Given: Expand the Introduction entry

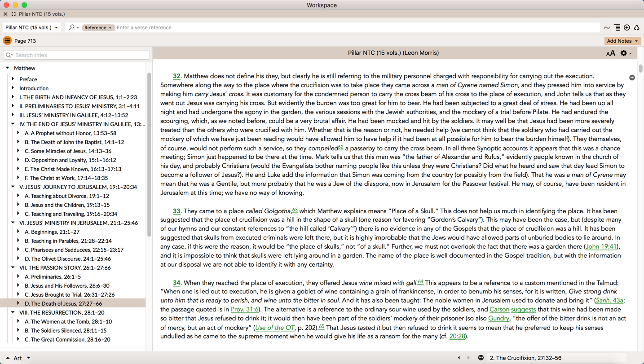Looking at the screenshot, I should [13, 88].
